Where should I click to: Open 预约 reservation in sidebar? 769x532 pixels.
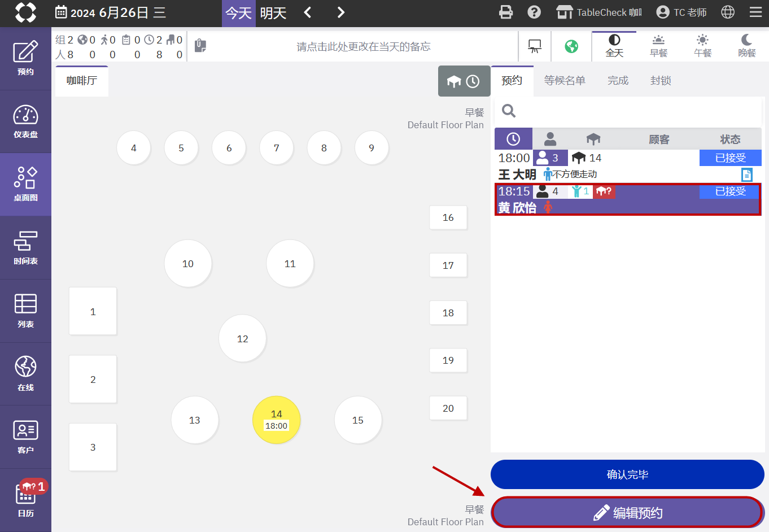[x=25, y=58]
